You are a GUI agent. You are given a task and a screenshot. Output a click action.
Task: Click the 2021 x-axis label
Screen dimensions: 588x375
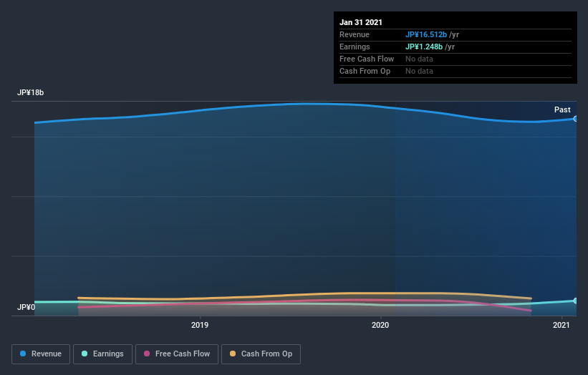(x=561, y=325)
